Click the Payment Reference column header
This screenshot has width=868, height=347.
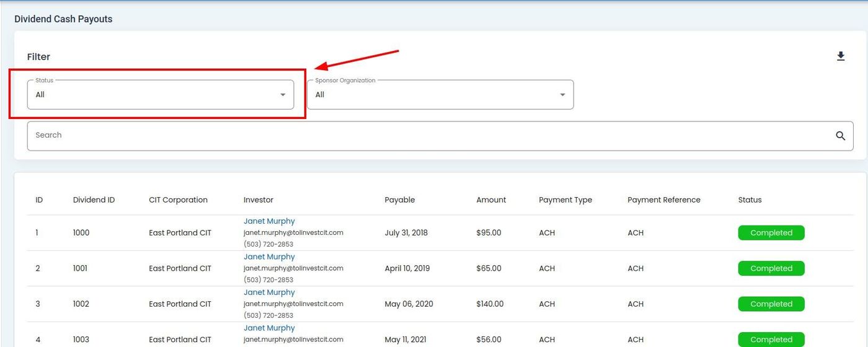coord(663,200)
